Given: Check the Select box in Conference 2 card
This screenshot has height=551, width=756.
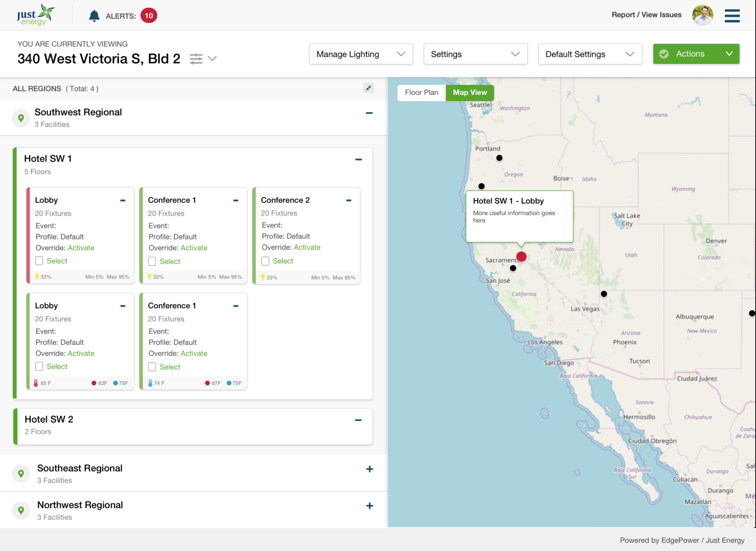Looking at the screenshot, I should click(x=265, y=261).
